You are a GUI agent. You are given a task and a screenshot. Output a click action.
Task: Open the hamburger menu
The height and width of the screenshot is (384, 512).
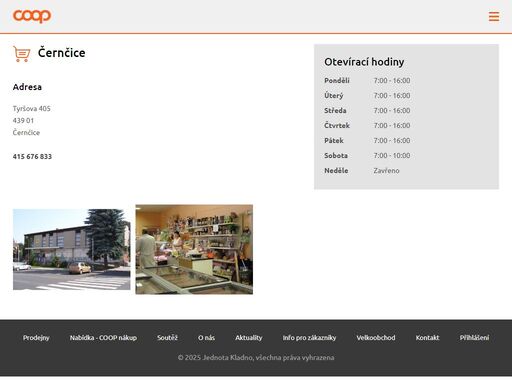(x=494, y=16)
